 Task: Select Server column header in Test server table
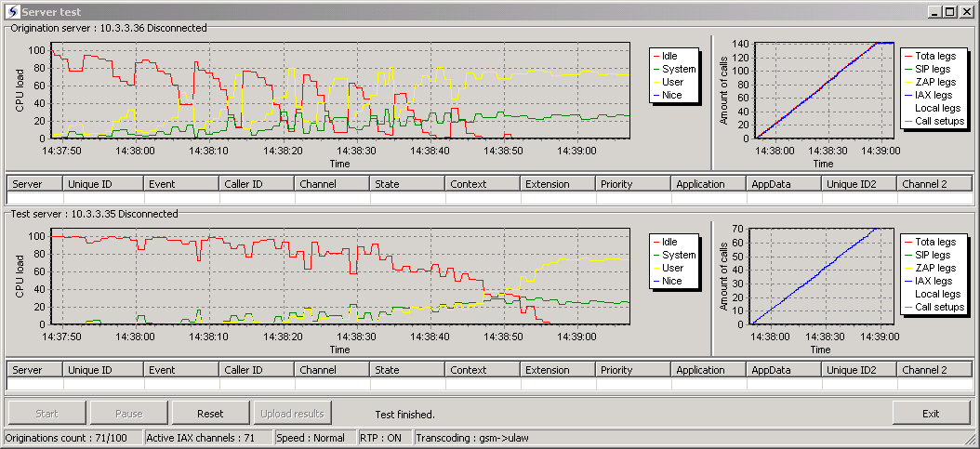point(35,370)
